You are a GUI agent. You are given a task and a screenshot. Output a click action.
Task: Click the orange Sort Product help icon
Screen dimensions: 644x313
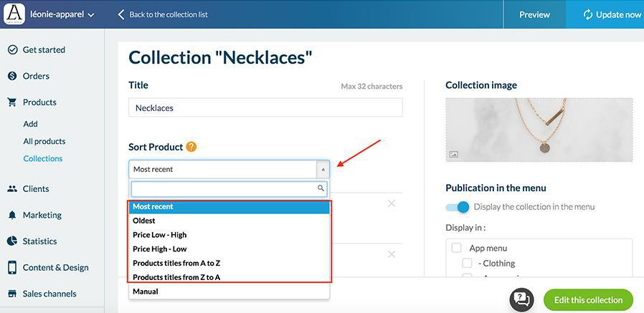point(191,147)
